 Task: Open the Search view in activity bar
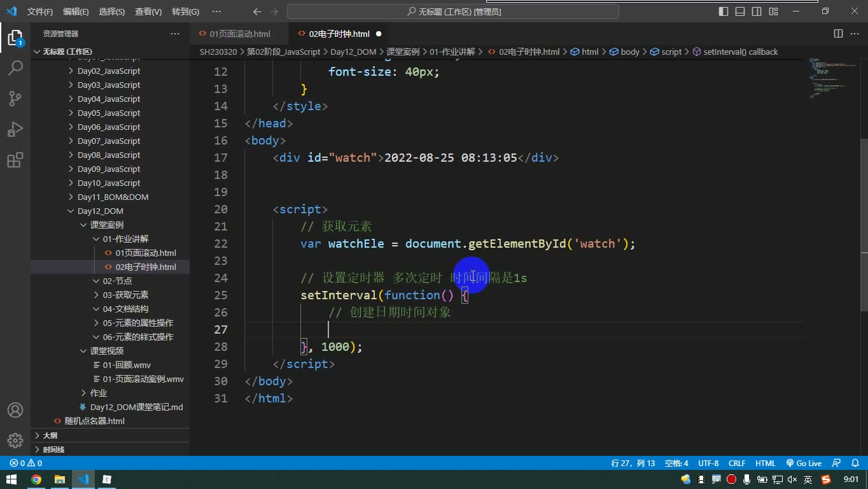[x=15, y=67]
